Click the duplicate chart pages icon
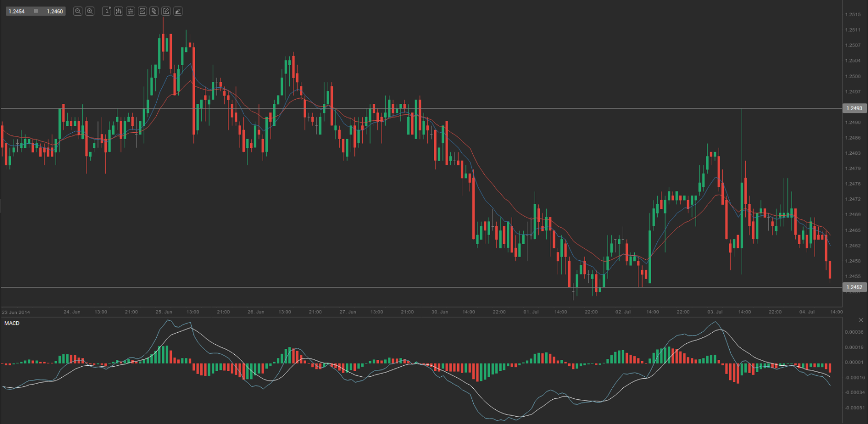 click(x=154, y=11)
